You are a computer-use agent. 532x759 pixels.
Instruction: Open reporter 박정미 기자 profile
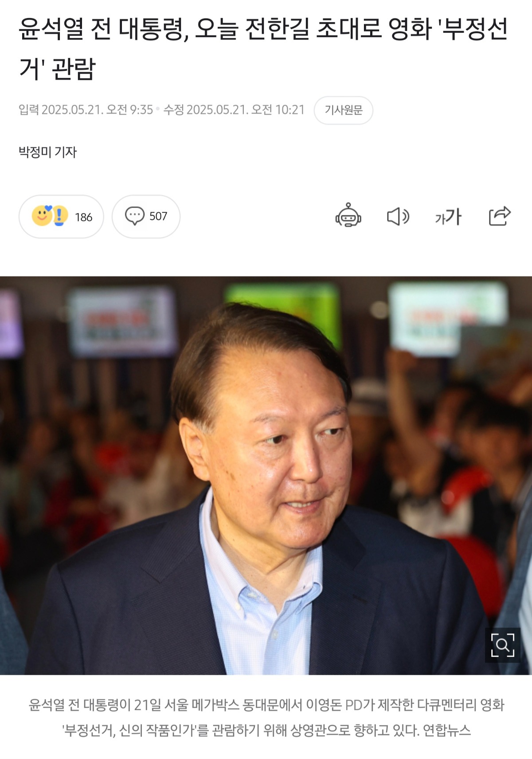pos(48,152)
